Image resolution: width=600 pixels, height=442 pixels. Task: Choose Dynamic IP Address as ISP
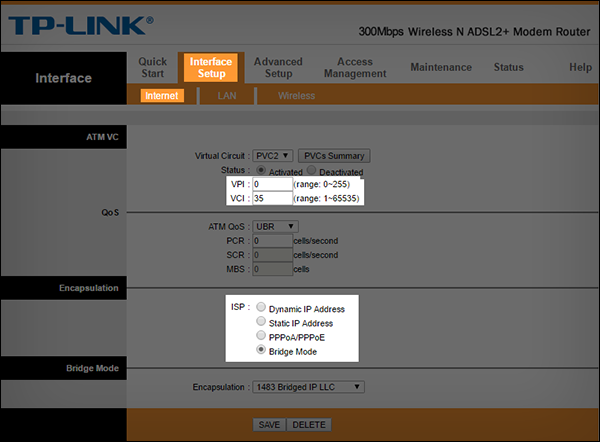(261, 307)
